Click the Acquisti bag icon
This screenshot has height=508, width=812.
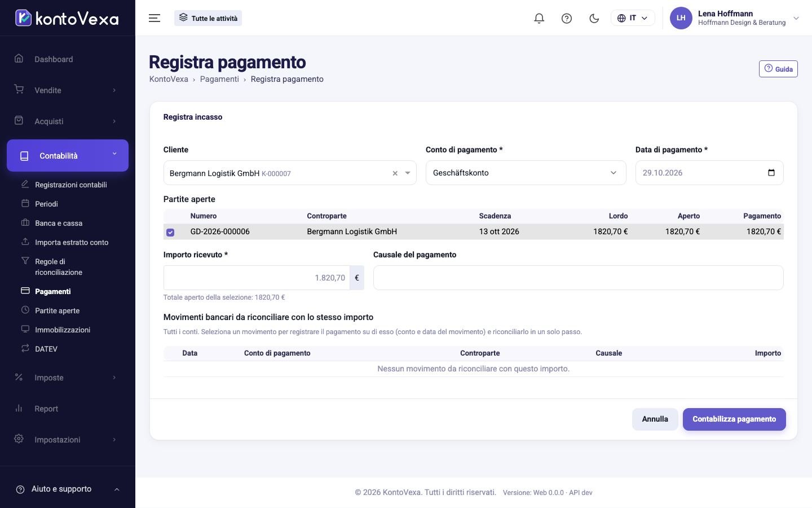point(19,121)
